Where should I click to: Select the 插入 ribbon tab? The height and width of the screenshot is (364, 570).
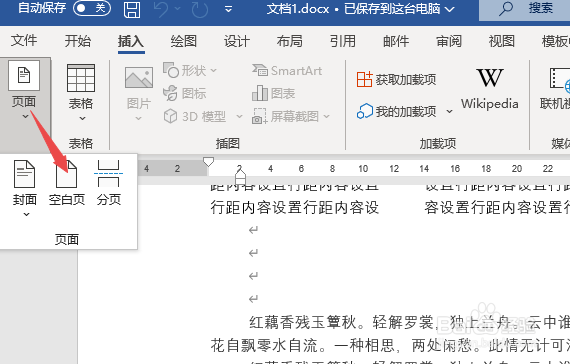131,41
